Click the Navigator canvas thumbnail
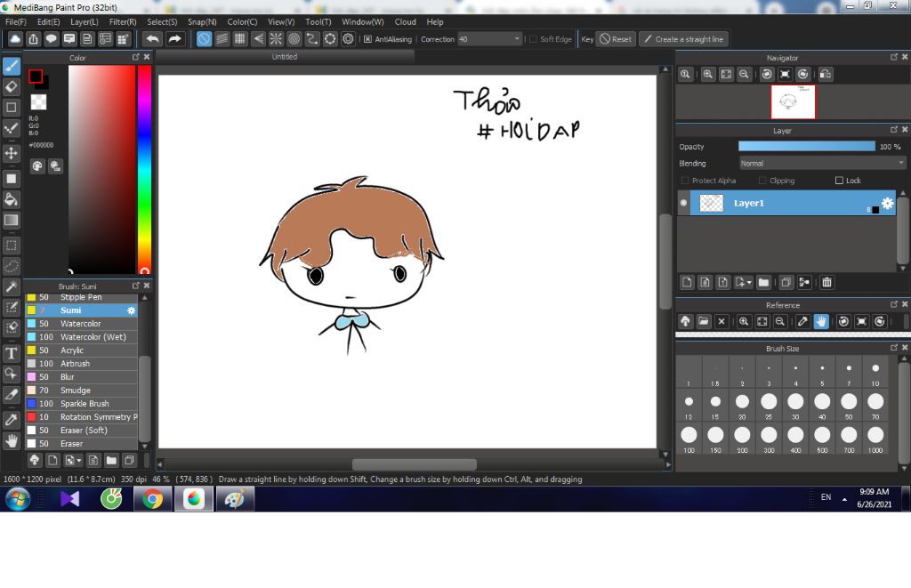 pyautogui.click(x=793, y=101)
